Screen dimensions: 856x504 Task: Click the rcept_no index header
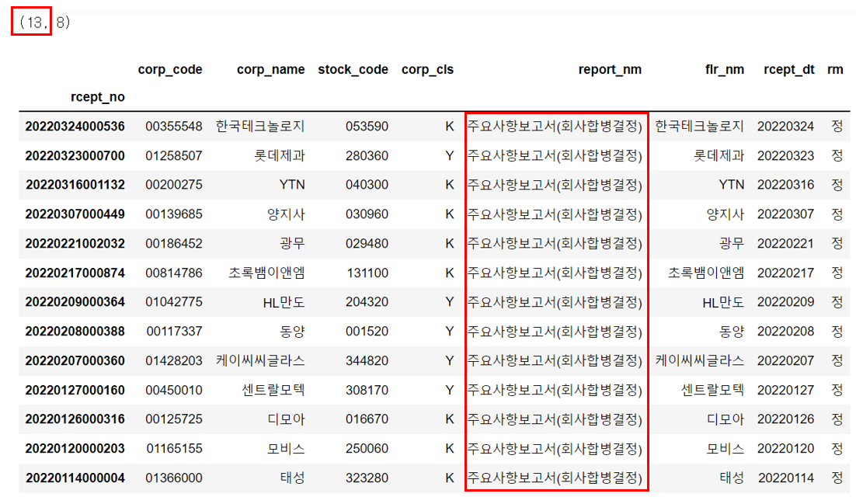click(98, 97)
